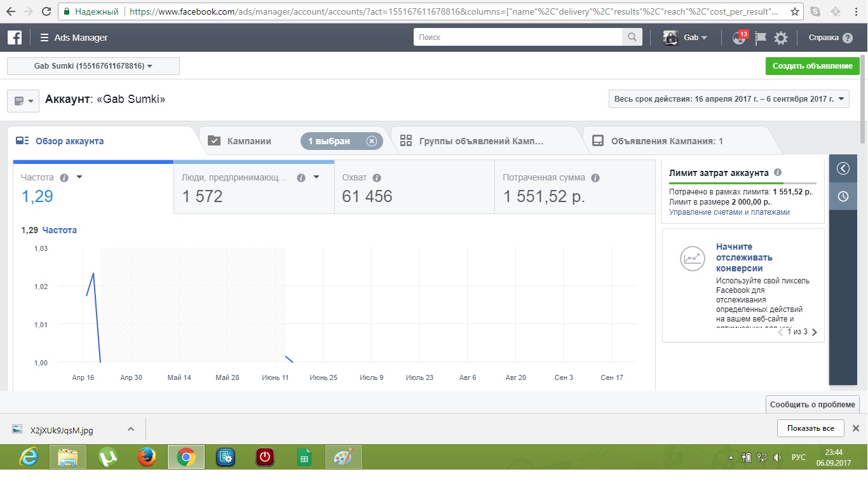The width and height of the screenshot is (868, 488).
Task: Show info for Охват metric
Action: click(377, 178)
